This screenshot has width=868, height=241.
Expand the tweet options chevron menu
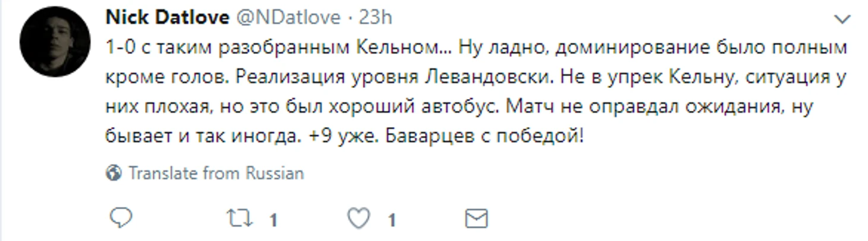[x=842, y=20]
